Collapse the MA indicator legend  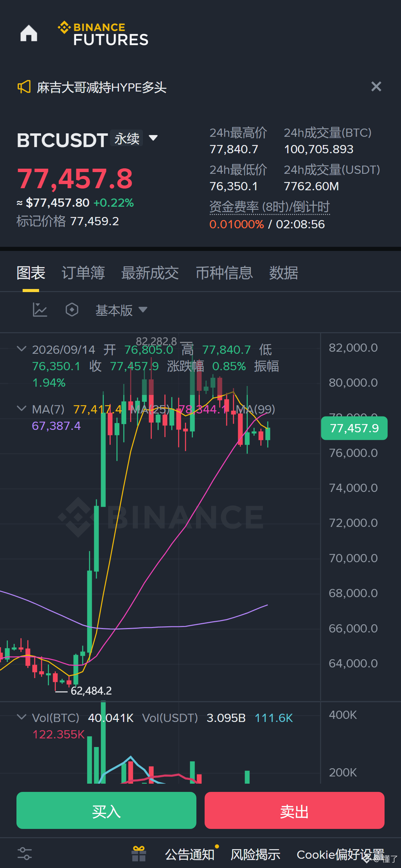pyautogui.click(x=21, y=408)
